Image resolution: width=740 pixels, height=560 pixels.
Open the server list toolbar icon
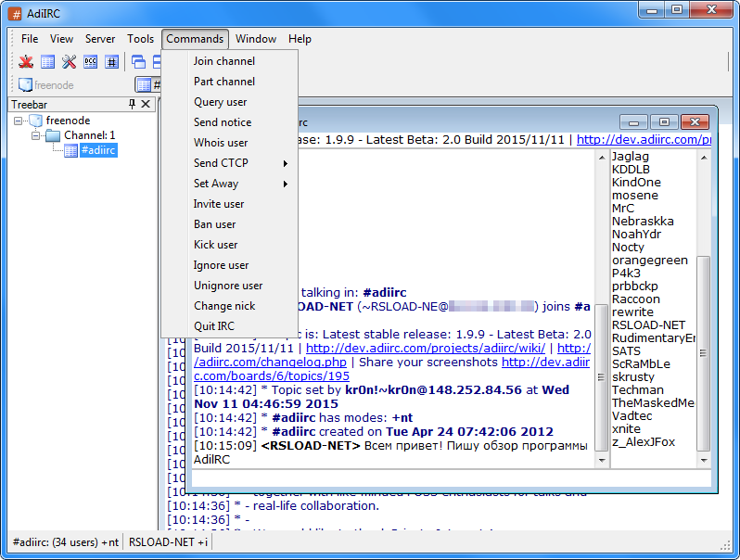[47, 62]
